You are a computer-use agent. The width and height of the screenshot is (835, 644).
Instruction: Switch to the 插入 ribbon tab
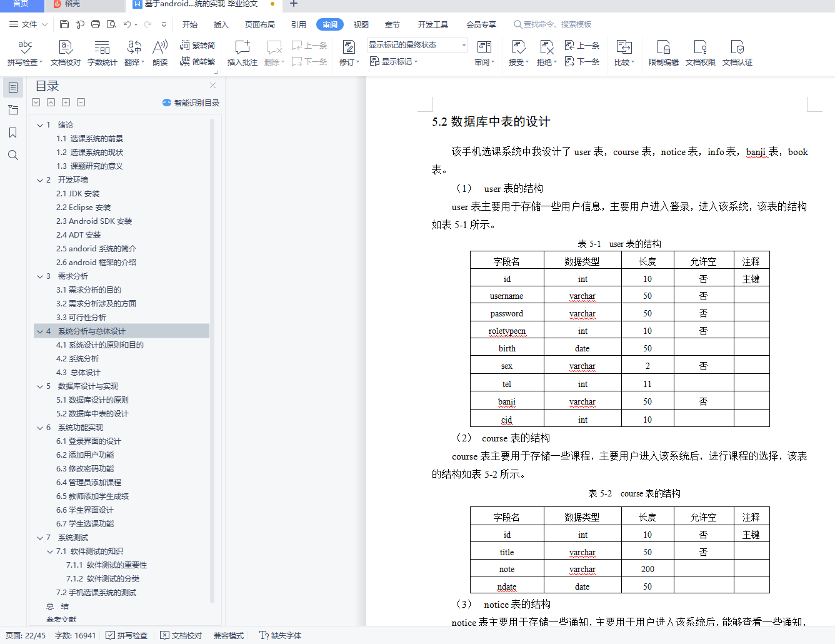[x=221, y=24]
